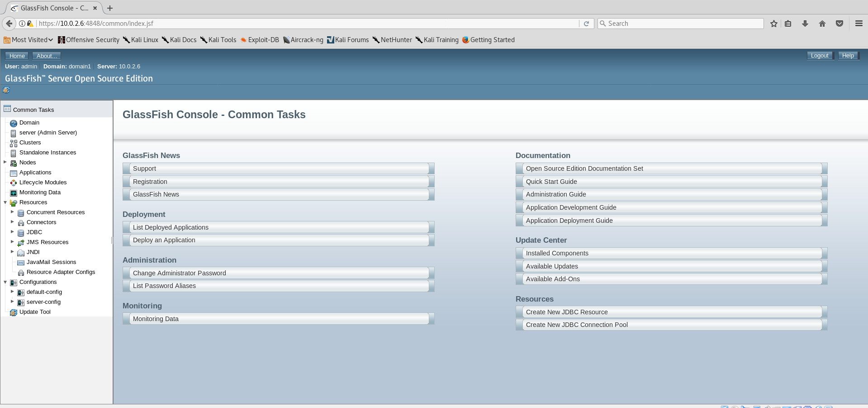
Task: Expand the JNDI tree node
Action: click(x=12, y=252)
